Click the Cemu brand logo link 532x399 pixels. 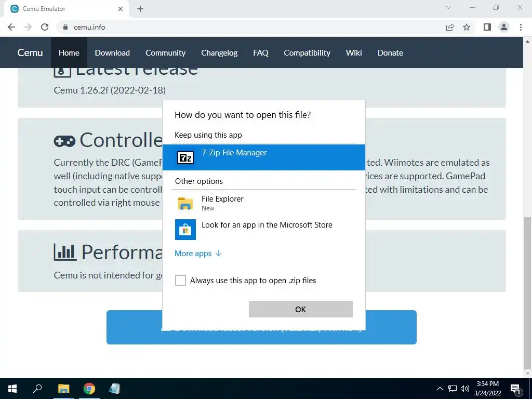[x=30, y=52]
